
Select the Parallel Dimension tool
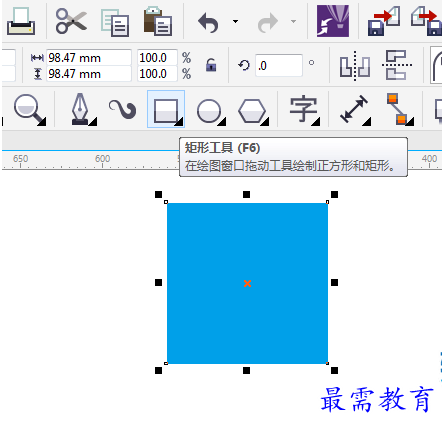pyautogui.click(x=355, y=110)
